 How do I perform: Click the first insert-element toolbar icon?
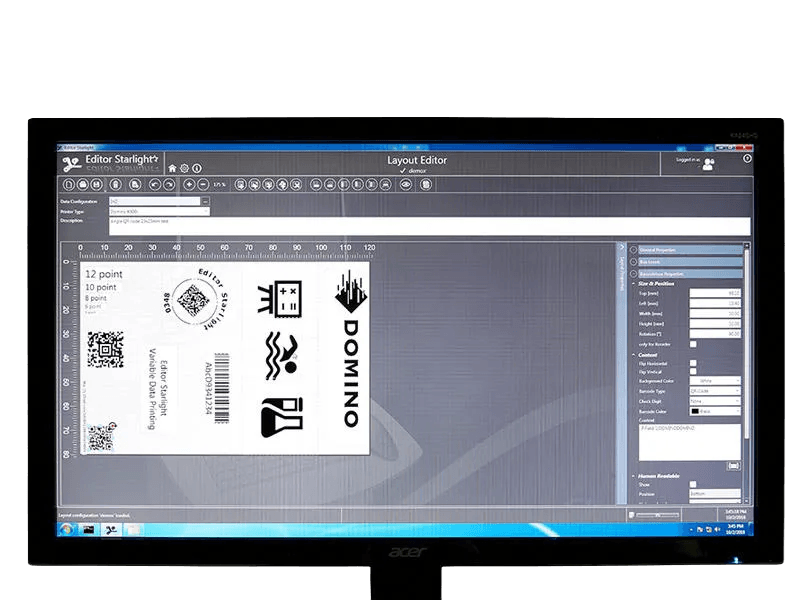[241, 185]
